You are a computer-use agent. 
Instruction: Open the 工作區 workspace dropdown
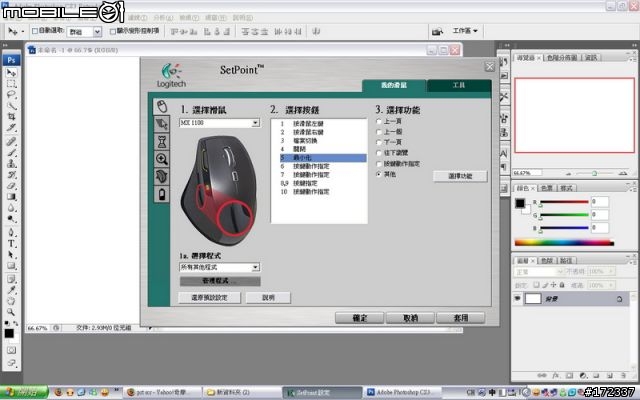point(465,31)
